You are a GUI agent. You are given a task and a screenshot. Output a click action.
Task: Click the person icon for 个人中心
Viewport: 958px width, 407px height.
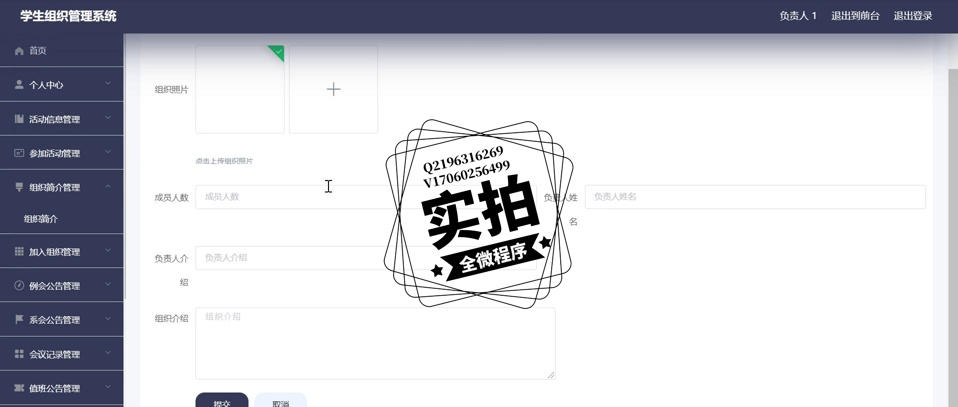(x=19, y=85)
